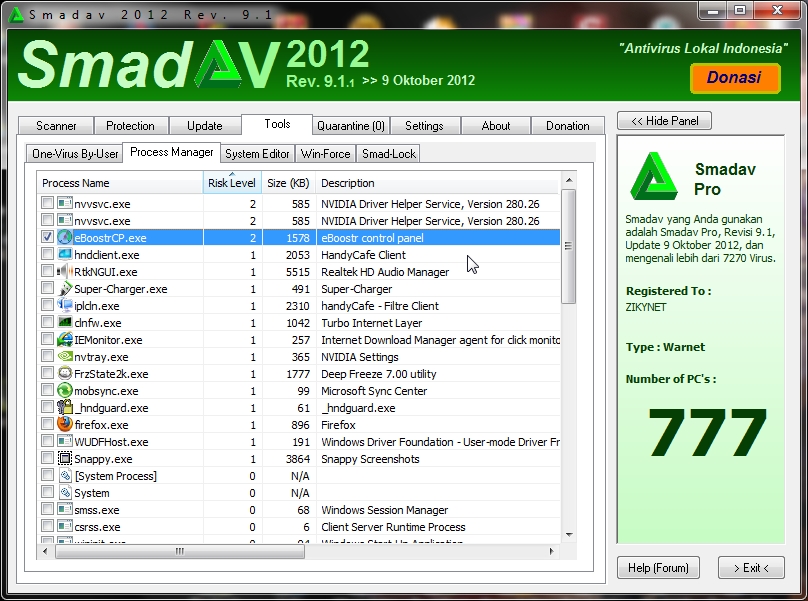Click the horizontal scrollbar thumb of process list
The width and height of the screenshot is (808, 601).
(180, 551)
